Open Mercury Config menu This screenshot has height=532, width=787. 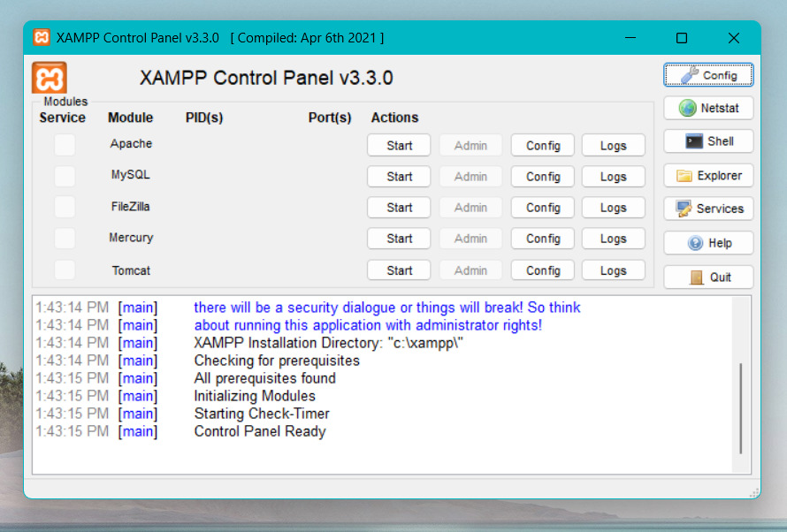(543, 239)
